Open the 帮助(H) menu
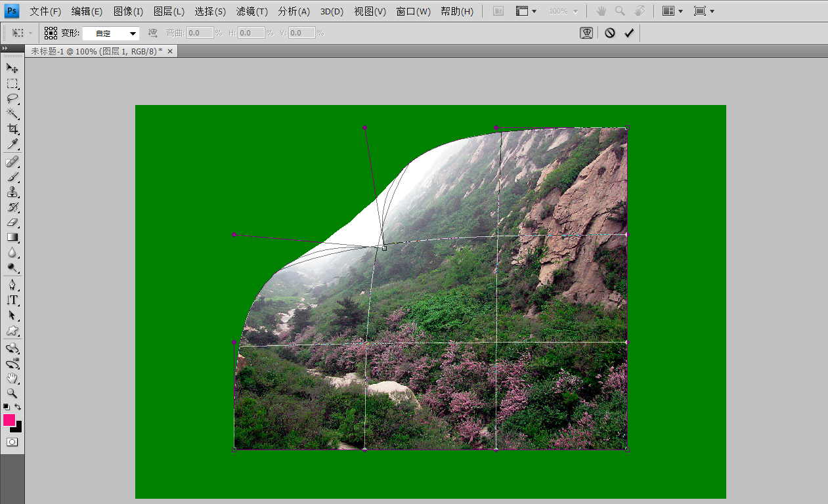The image size is (828, 504). (x=457, y=11)
